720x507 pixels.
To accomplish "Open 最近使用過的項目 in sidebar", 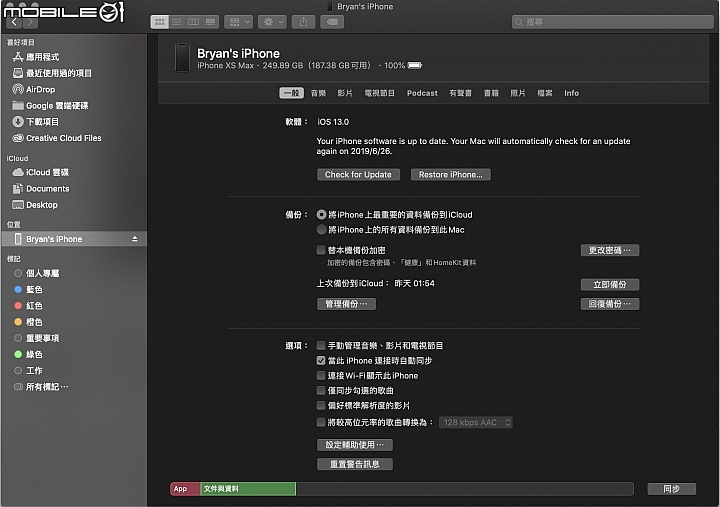I will pyautogui.click(x=52, y=73).
